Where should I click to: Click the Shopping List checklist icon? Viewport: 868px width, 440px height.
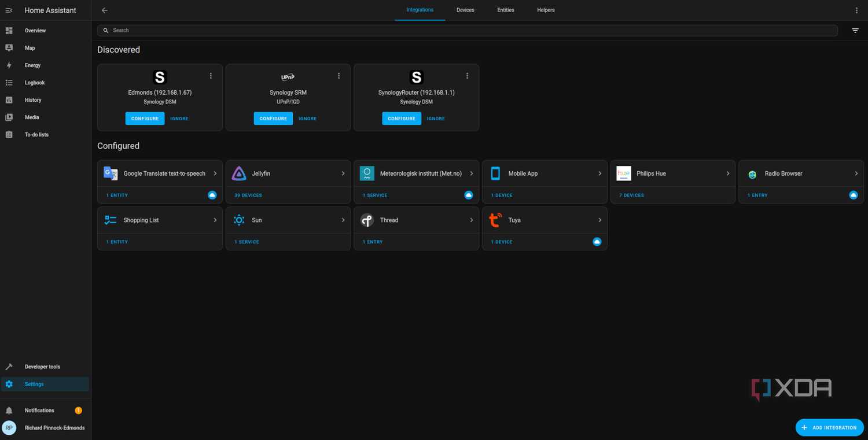coord(111,220)
